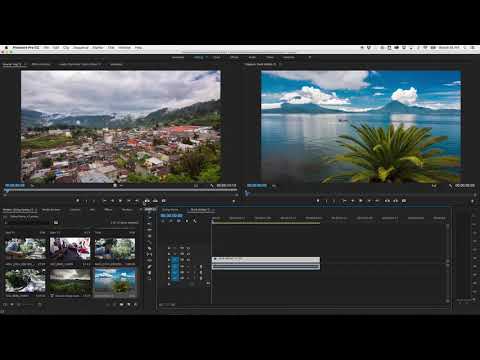Switch to the Effect Controls tab

pos(41,64)
